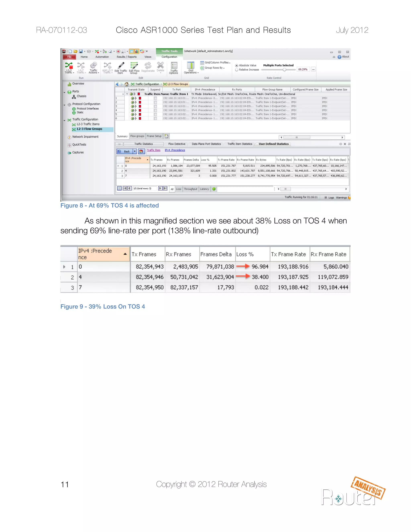
Task: Collapse the Traffic Configuration tree node
Action: pos(65,120)
